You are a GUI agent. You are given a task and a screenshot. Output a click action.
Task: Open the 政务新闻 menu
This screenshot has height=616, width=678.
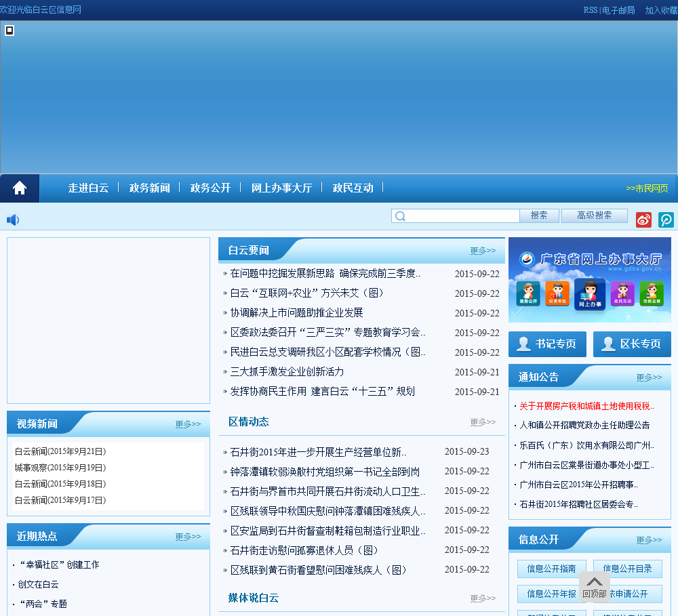pyautogui.click(x=150, y=188)
